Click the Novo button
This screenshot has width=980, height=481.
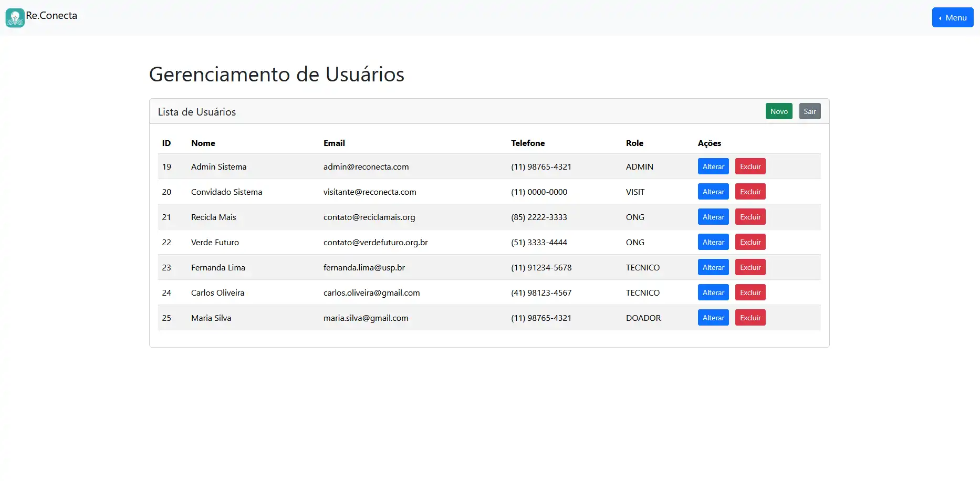click(778, 111)
